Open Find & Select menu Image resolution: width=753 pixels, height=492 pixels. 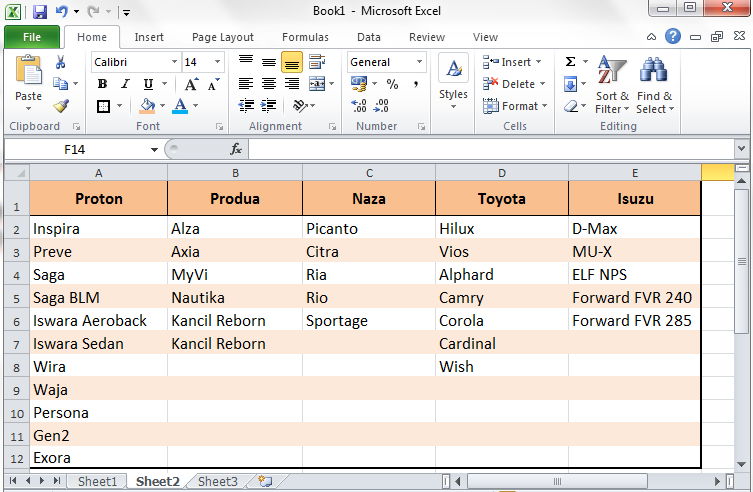point(655,85)
